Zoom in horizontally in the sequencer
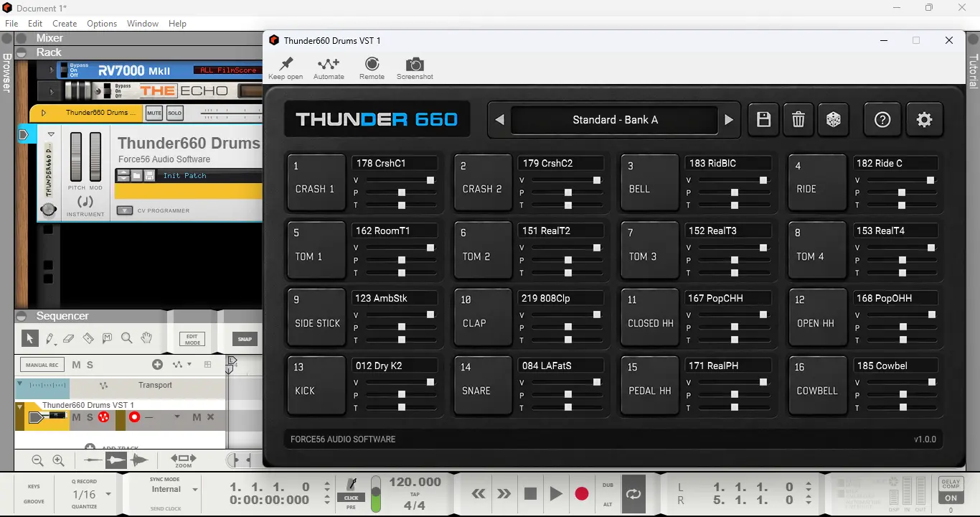This screenshot has height=517, width=980. (x=58, y=461)
